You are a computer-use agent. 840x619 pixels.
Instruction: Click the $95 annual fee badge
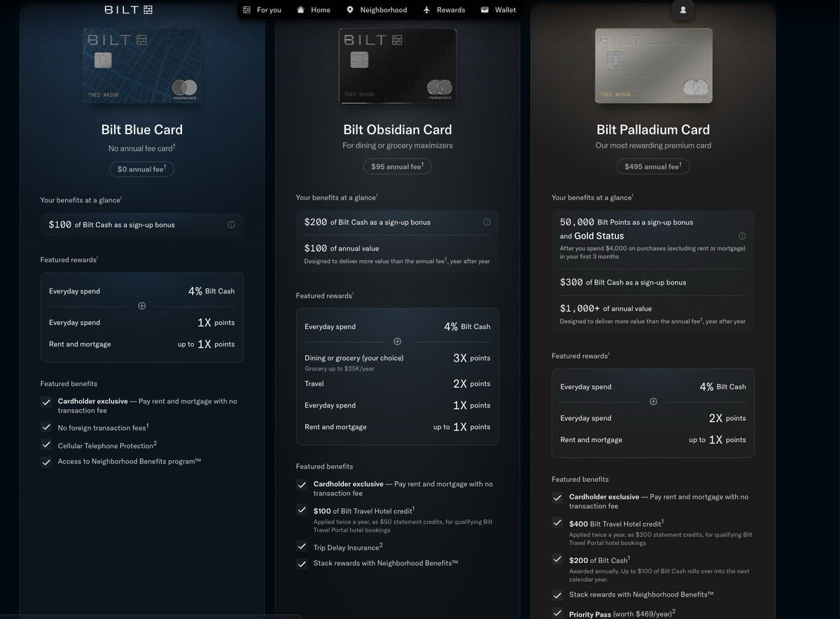(x=398, y=167)
